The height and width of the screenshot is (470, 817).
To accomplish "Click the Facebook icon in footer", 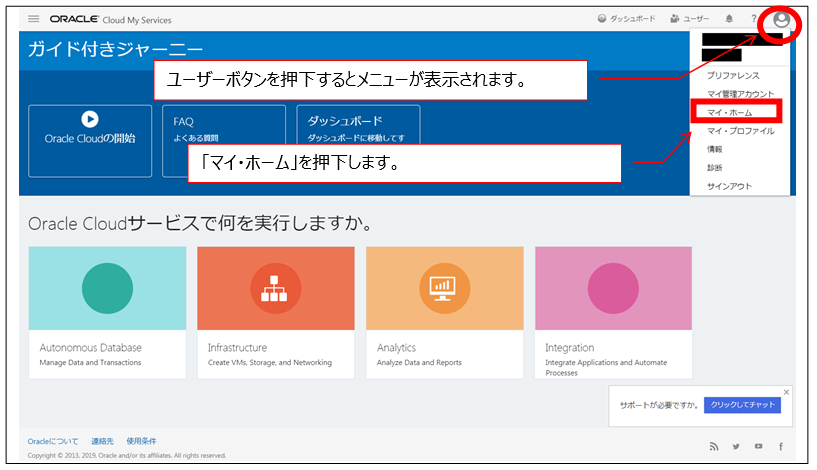I will [x=781, y=446].
